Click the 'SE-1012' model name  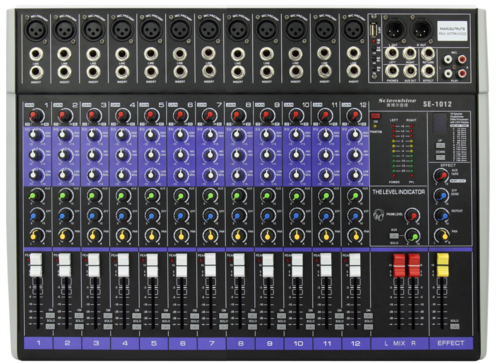click(x=437, y=104)
